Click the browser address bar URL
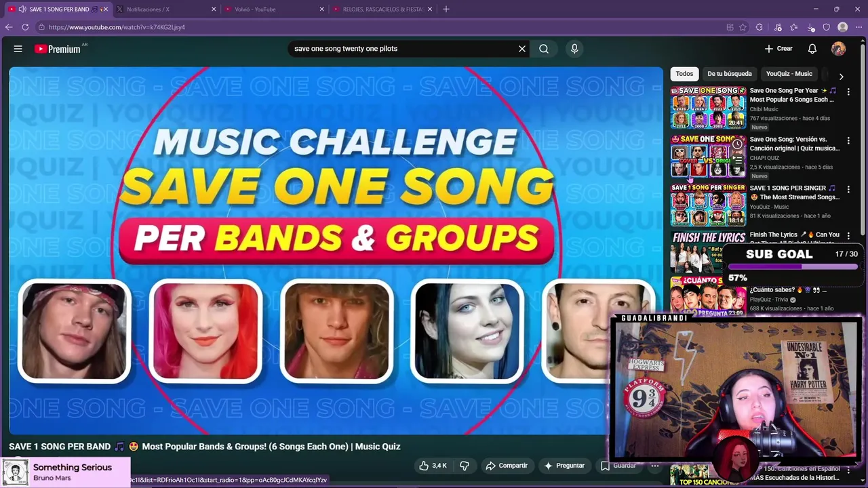This screenshot has width=868, height=488. click(117, 27)
